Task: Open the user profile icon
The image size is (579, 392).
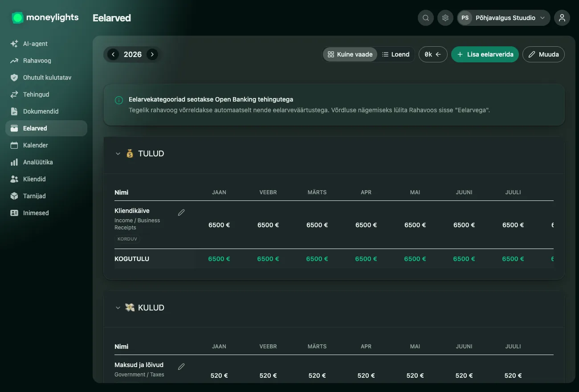Action: [562, 18]
